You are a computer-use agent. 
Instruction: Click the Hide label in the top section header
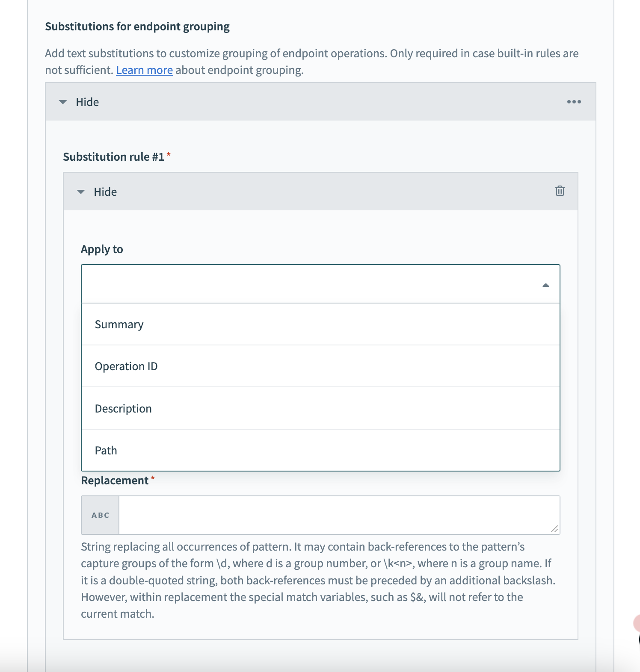coord(87,102)
